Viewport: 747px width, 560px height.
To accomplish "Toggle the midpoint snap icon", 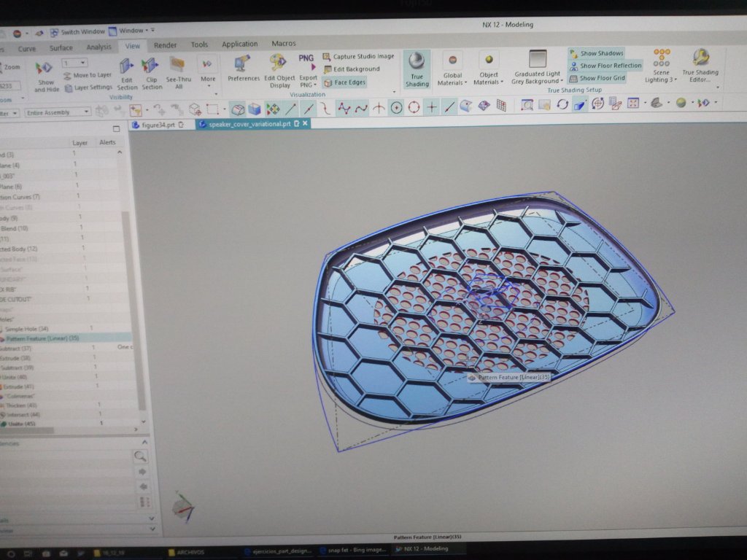I will [x=309, y=109].
